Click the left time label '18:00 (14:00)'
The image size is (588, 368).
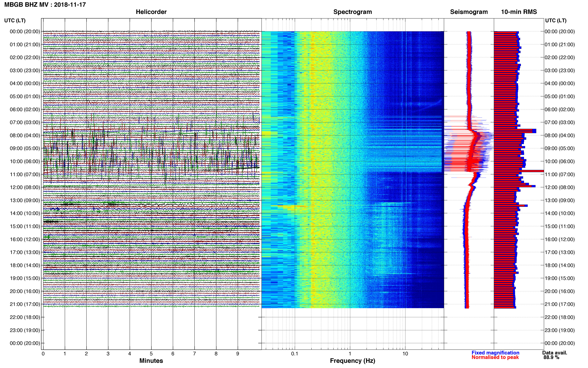(x=25, y=265)
